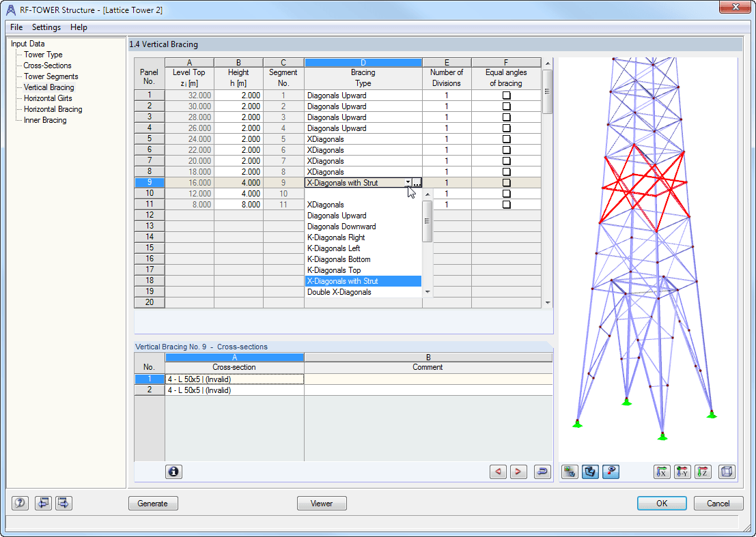Go to next table with red right arrow

[518, 471]
